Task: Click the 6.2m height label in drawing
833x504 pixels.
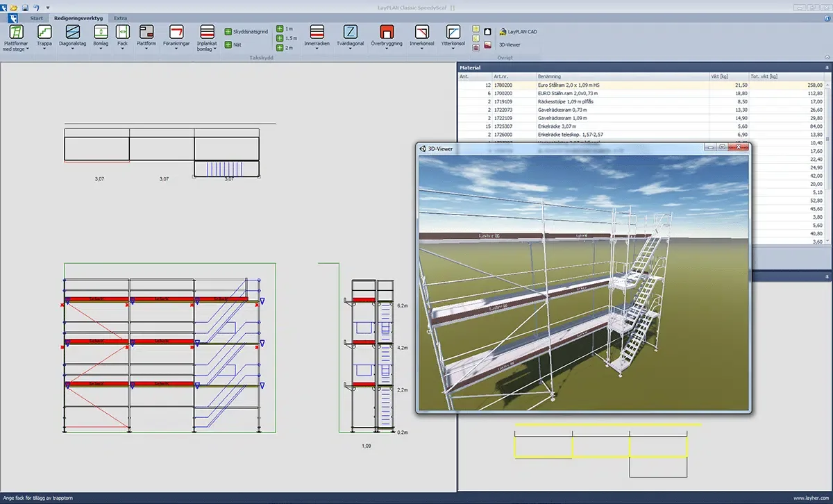Action: pos(403,305)
